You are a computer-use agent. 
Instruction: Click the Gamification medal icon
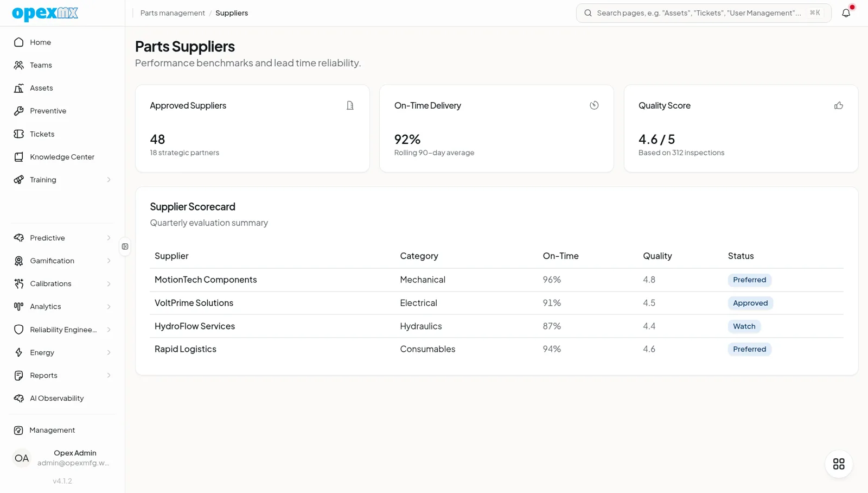19,261
